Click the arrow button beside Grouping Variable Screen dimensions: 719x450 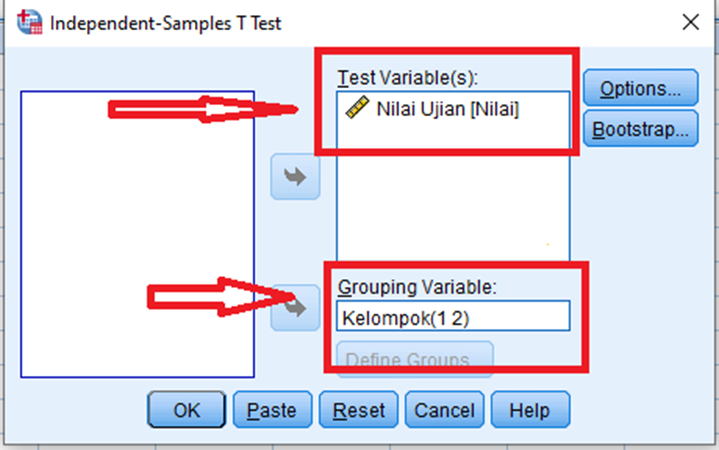point(295,308)
